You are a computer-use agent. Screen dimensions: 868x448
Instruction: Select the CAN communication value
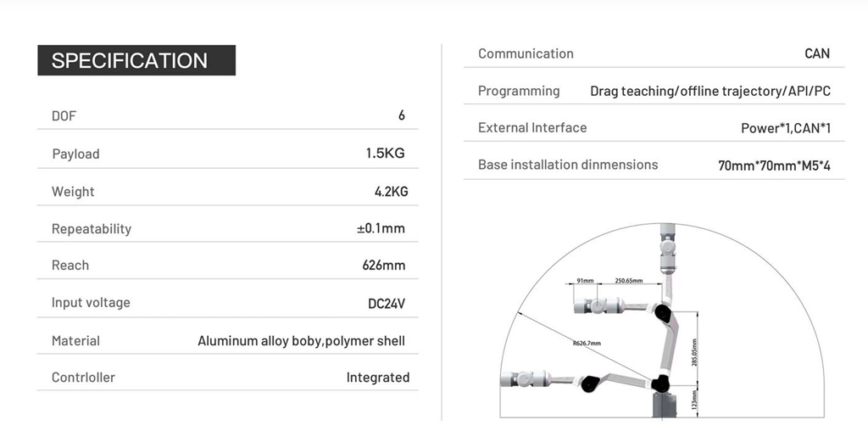click(x=817, y=53)
